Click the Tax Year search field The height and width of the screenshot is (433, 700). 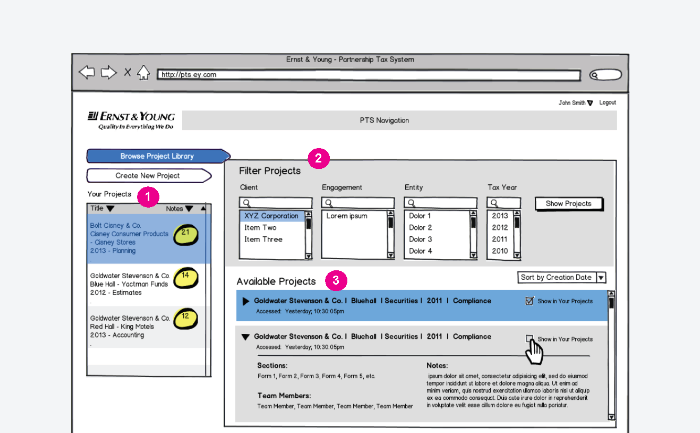pyautogui.click(x=504, y=203)
